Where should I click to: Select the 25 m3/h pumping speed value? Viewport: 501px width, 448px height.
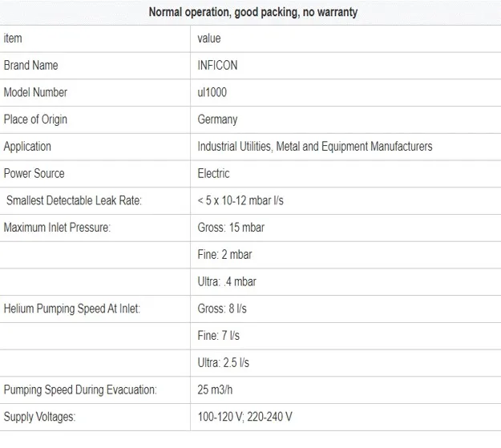tap(216, 390)
